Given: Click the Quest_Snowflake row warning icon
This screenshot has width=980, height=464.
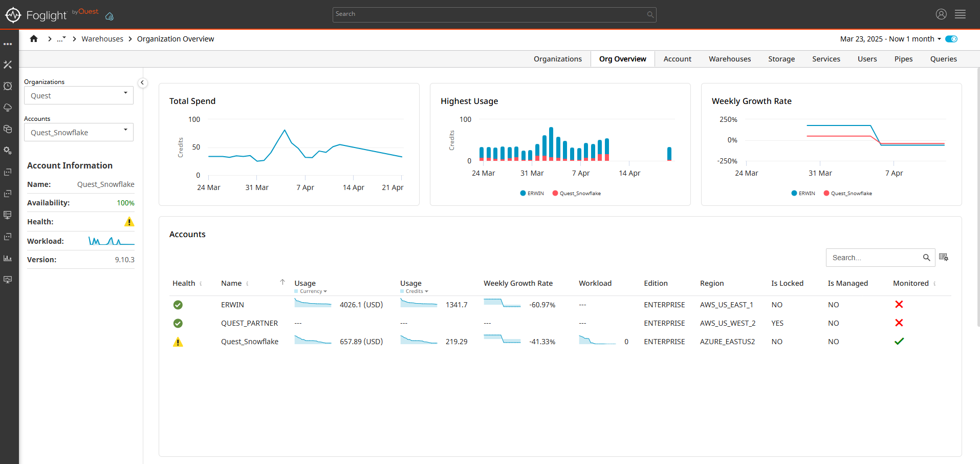Looking at the screenshot, I should pyautogui.click(x=178, y=342).
